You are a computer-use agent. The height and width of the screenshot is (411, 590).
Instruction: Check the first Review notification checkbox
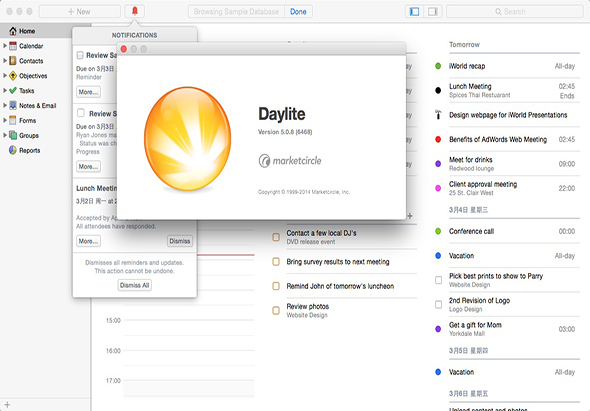[80, 55]
